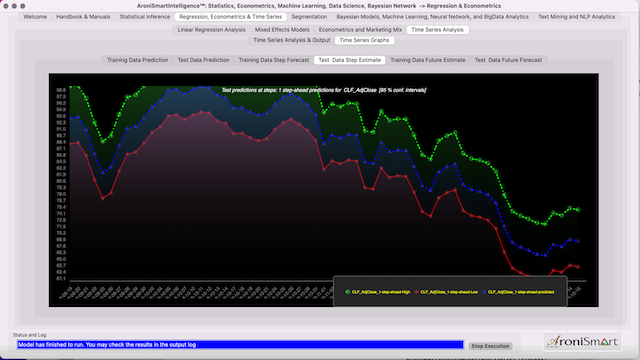Click the 80.6 y-axis label

[61, 181]
